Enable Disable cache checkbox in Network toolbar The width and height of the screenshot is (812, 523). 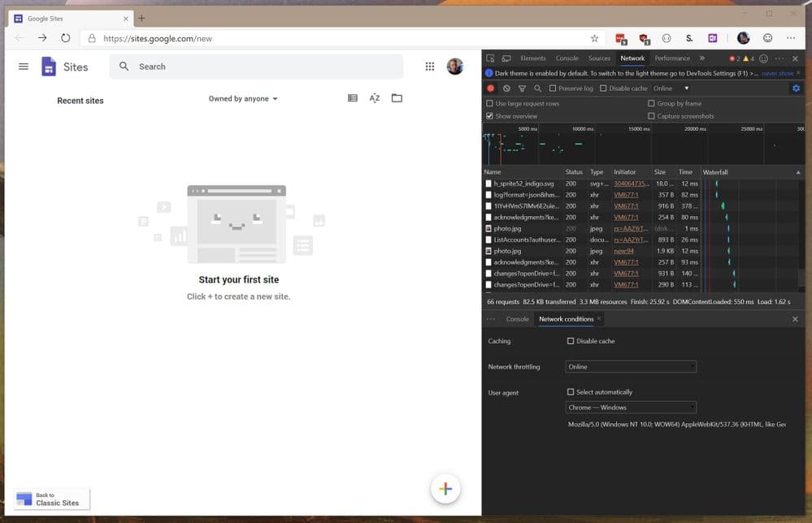pyautogui.click(x=603, y=89)
